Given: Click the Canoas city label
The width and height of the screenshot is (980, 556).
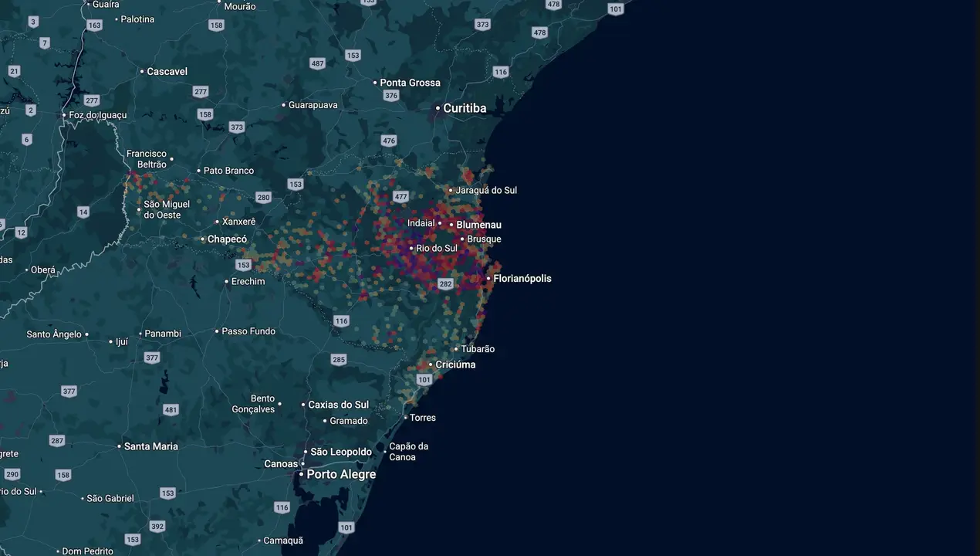Looking at the screenshot, I should point(281,464).
